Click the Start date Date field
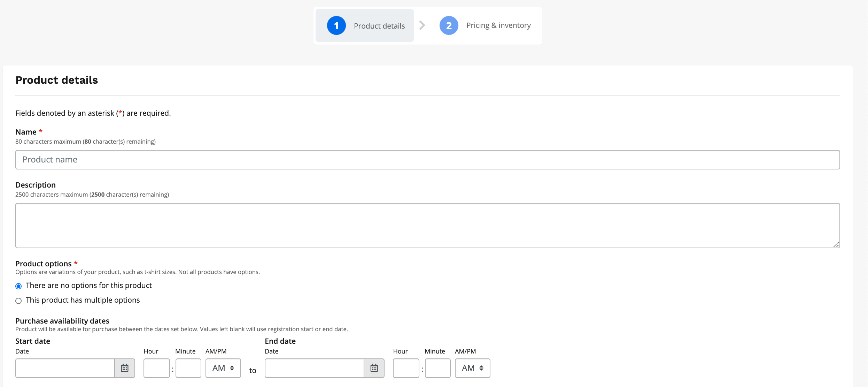Image resolution: width=868 pixels, height=387 pixels. 65,368
